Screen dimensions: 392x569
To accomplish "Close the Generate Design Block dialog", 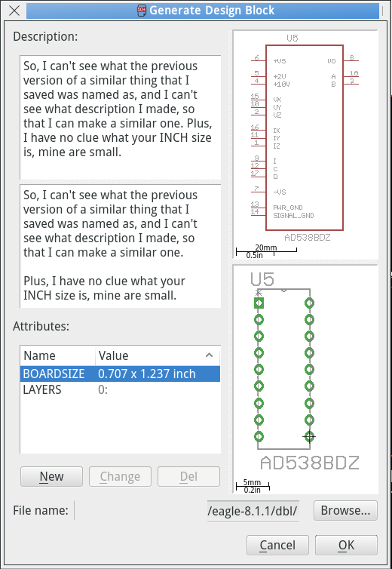I will click(x=14, y=11).
